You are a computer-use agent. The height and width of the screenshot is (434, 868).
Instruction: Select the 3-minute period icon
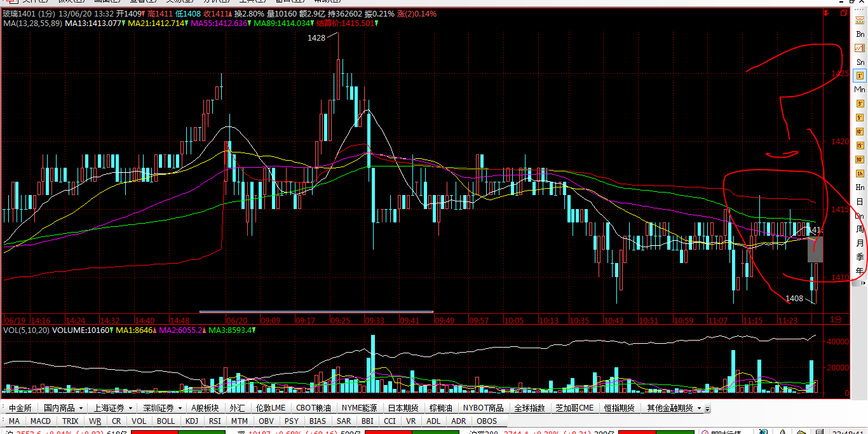coord(860,104)
